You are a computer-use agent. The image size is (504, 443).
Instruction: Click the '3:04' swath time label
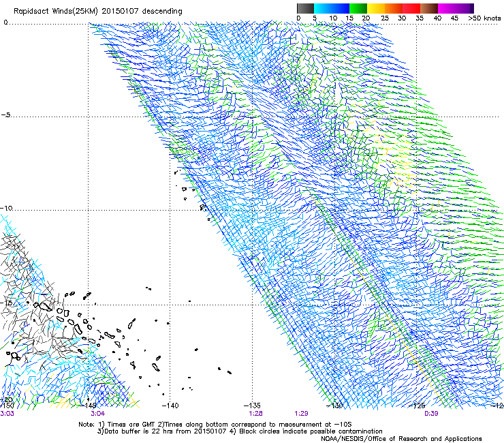pos(97,414)
